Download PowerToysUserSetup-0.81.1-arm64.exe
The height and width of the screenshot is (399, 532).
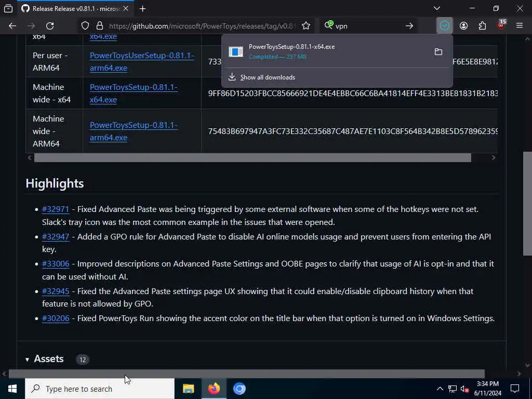142,61
